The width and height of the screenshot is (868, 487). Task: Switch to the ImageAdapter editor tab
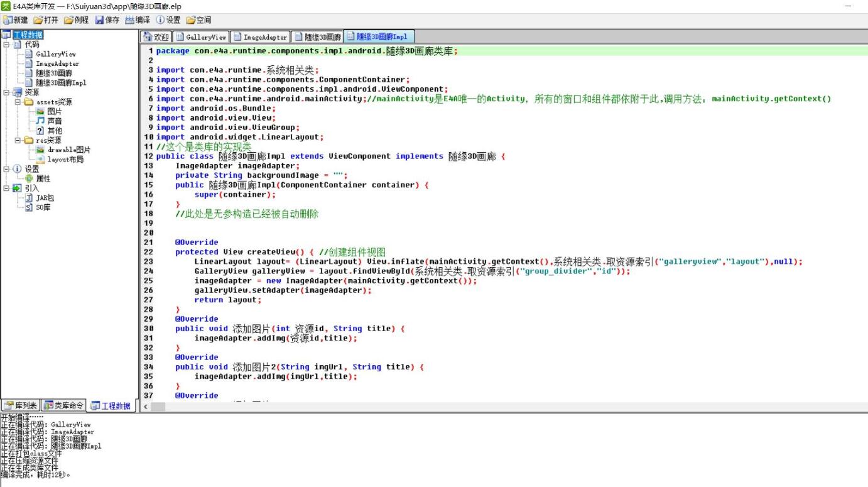260,37
